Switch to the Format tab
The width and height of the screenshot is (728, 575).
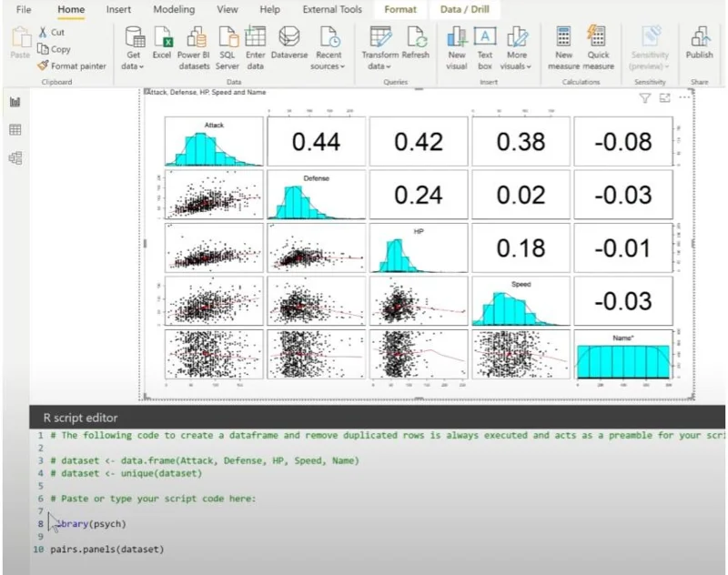(x=400, y=9)
